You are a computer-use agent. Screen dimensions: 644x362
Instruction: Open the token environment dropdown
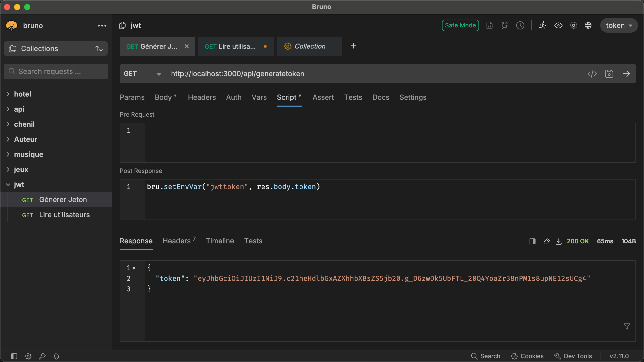[619, 25]
